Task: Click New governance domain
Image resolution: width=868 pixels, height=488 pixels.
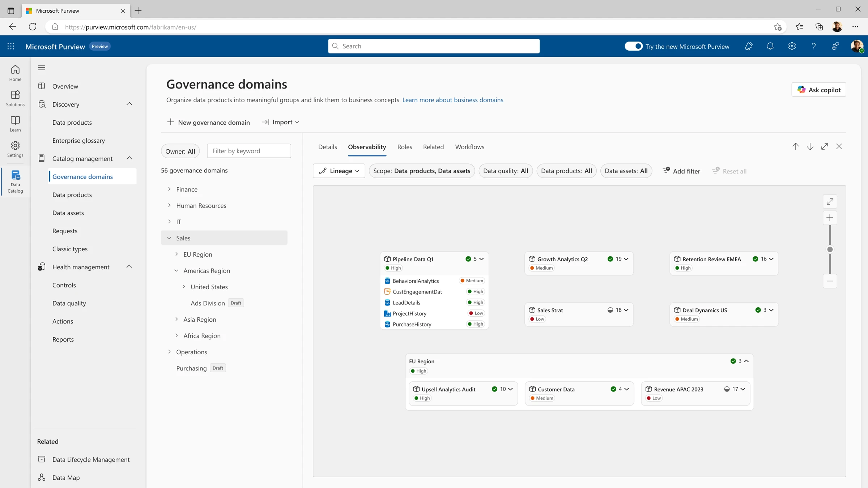Action: click(x=208, y=122)
